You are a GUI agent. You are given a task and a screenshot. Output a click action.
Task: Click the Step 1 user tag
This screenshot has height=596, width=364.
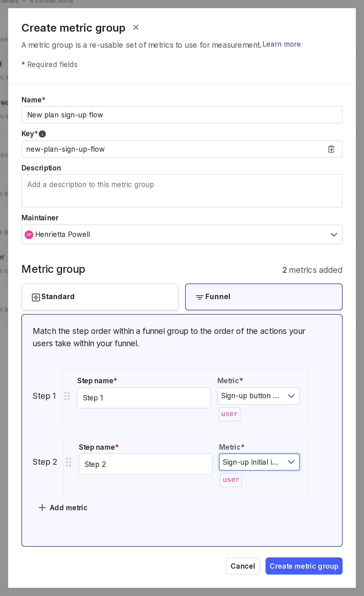point(229,414)
